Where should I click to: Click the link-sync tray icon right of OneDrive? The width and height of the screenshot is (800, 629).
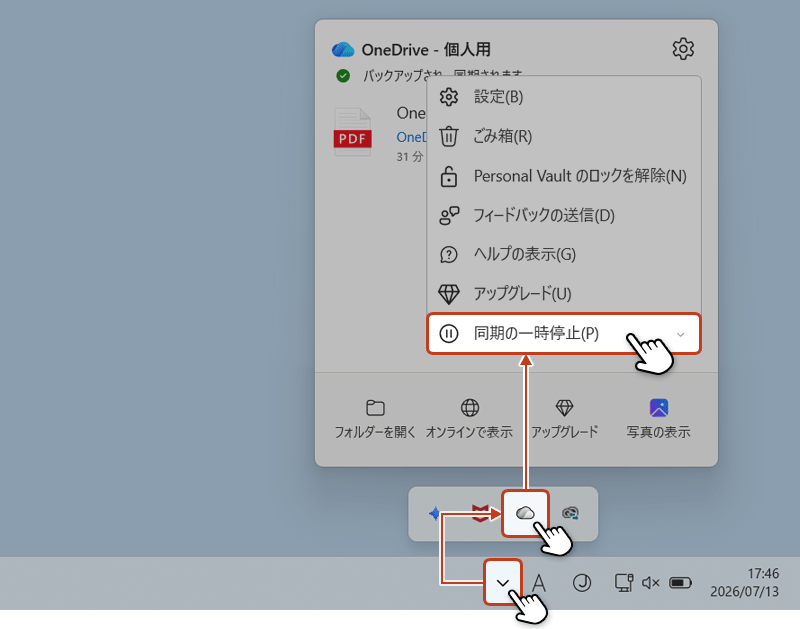(x=570, y=513)
